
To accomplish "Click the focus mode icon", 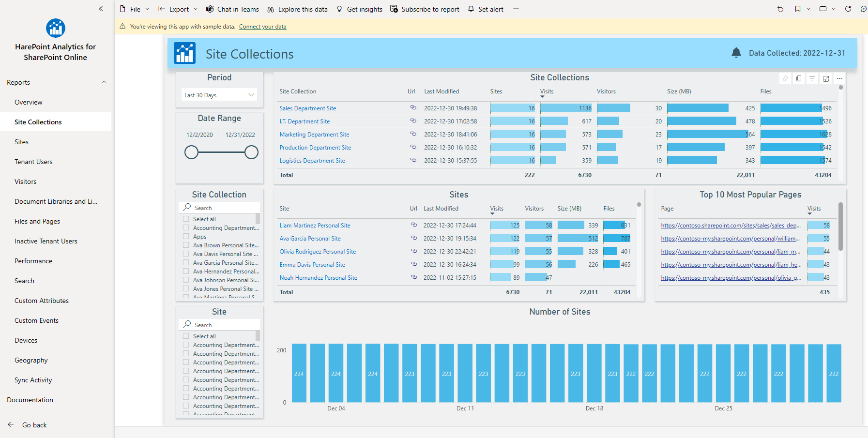I will click(x=826, y=78).
